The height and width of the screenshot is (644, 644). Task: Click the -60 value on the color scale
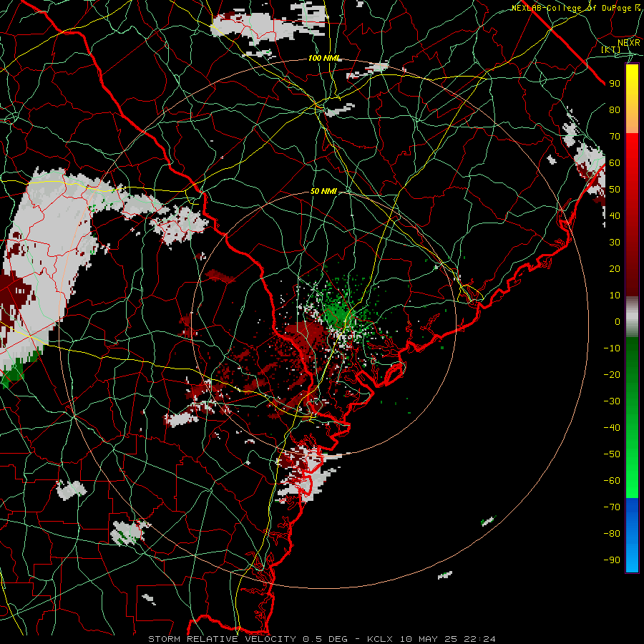(x=612, y=481)
